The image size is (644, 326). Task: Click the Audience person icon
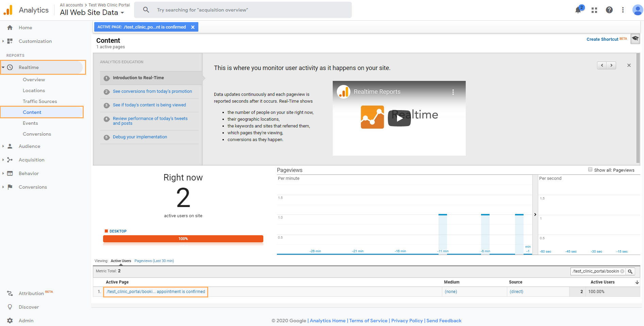pos(10,146)
